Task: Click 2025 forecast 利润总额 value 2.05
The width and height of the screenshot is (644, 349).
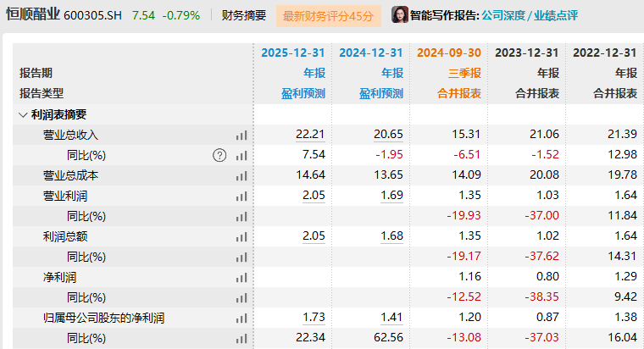Action: pyautogui.click(x=314, y=235)
